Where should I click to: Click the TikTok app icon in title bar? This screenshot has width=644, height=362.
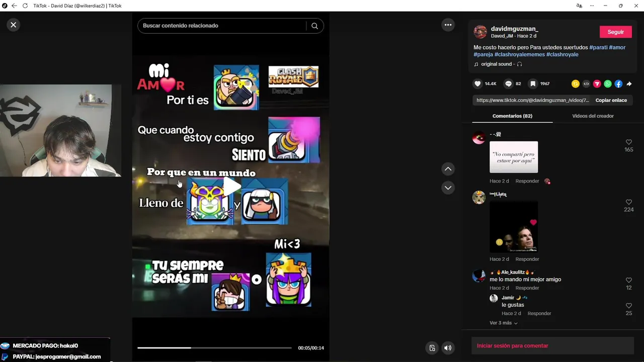[x=5, y=6]
